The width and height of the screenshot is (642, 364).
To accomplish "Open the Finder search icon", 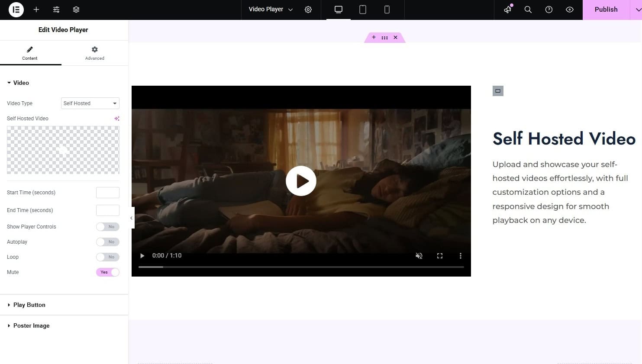I will click(528, 10).
